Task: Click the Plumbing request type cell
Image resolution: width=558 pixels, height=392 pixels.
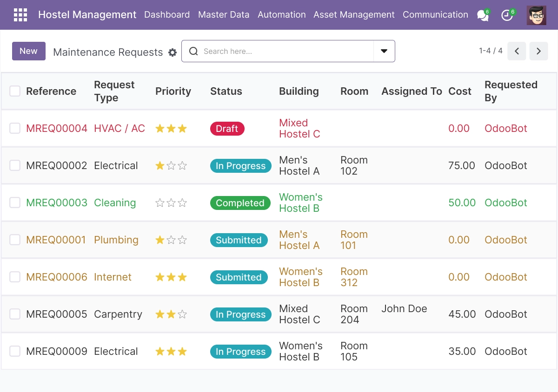Action: point(116,240)
